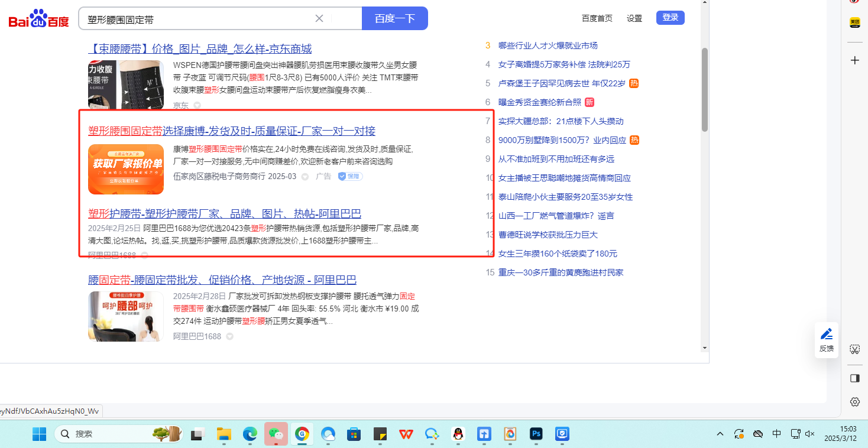Click the plus icon in the browser sidebar

click(854, 60)
